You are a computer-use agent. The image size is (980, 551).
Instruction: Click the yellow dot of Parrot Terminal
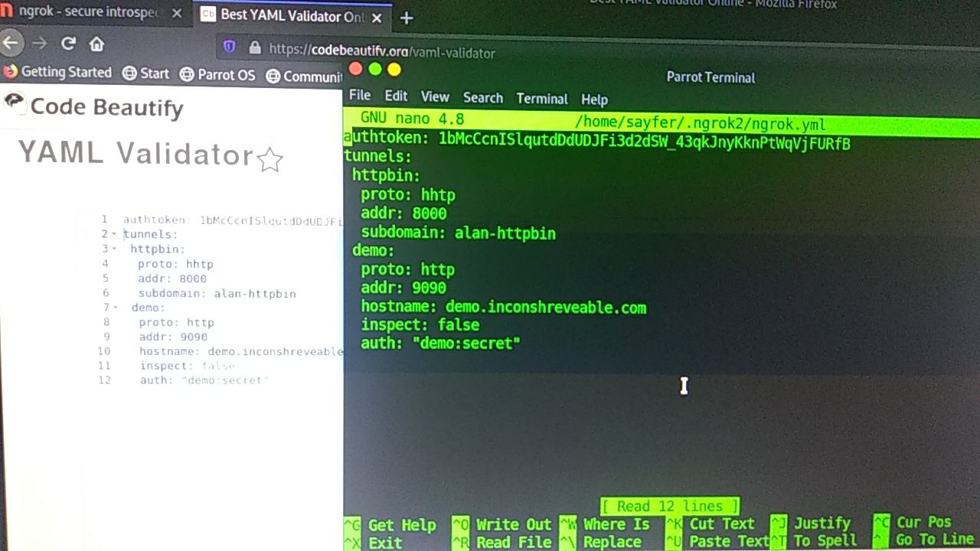point(394,70)
